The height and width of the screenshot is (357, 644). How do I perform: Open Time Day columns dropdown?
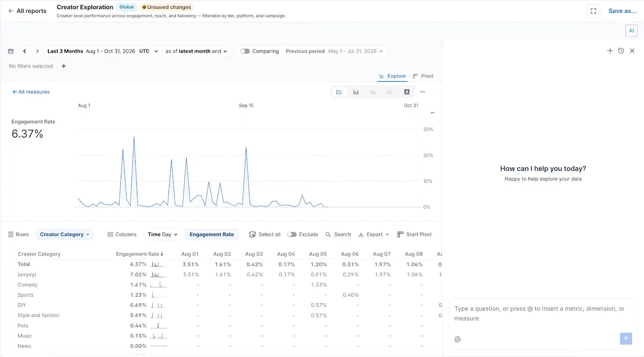click(163, 234)
